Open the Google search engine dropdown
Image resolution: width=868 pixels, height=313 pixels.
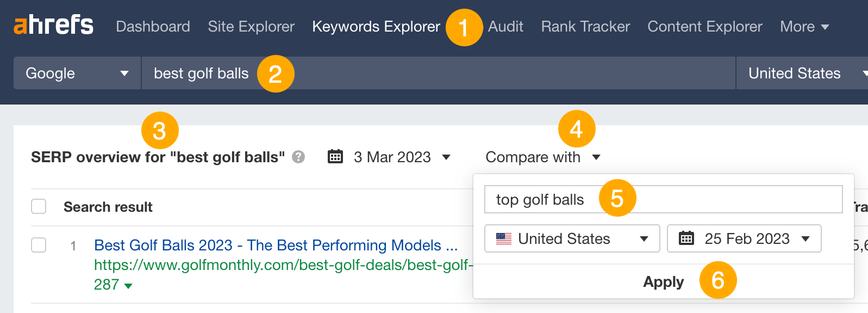tap(77, 73)
